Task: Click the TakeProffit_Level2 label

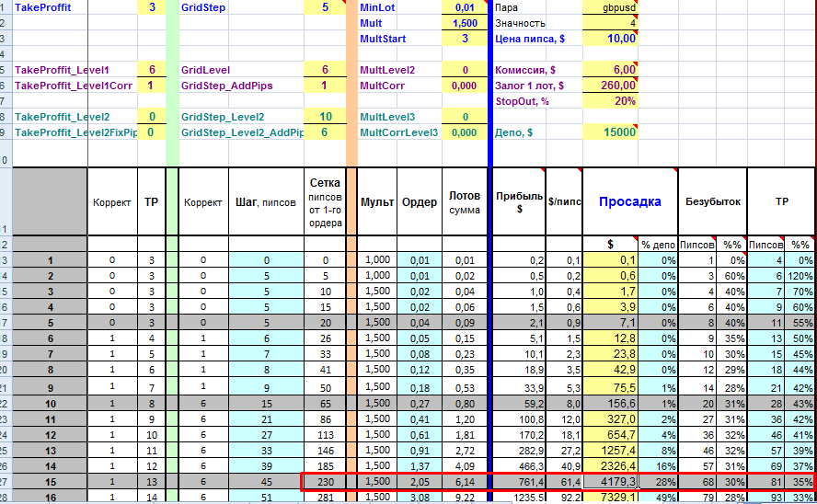Action: [x=62, y=117]
